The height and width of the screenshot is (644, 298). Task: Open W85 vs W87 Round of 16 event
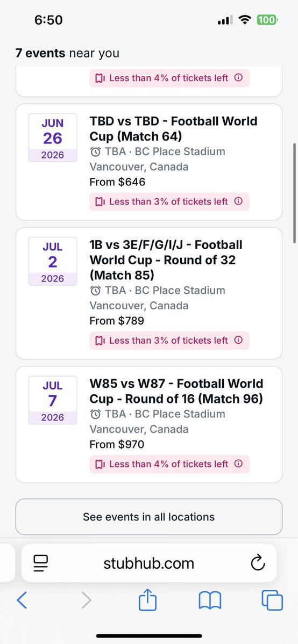[149, 425]
